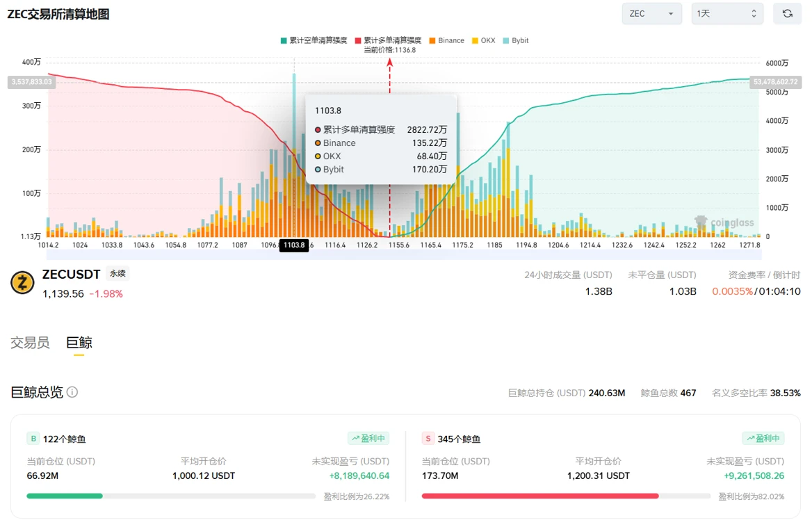This screenshot has height=520, width=812.
Task: Click the 1.38B 24h volume value
Action: click(599, 291)
